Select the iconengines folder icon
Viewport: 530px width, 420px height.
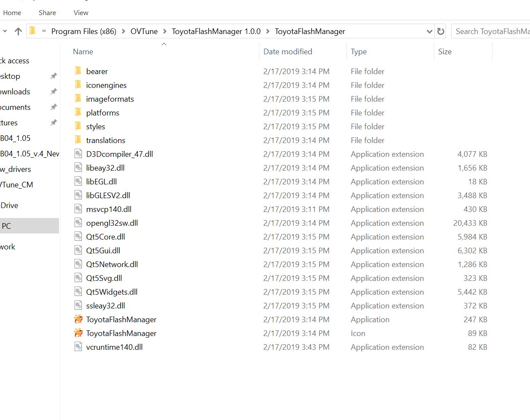(x=78, y=85)
